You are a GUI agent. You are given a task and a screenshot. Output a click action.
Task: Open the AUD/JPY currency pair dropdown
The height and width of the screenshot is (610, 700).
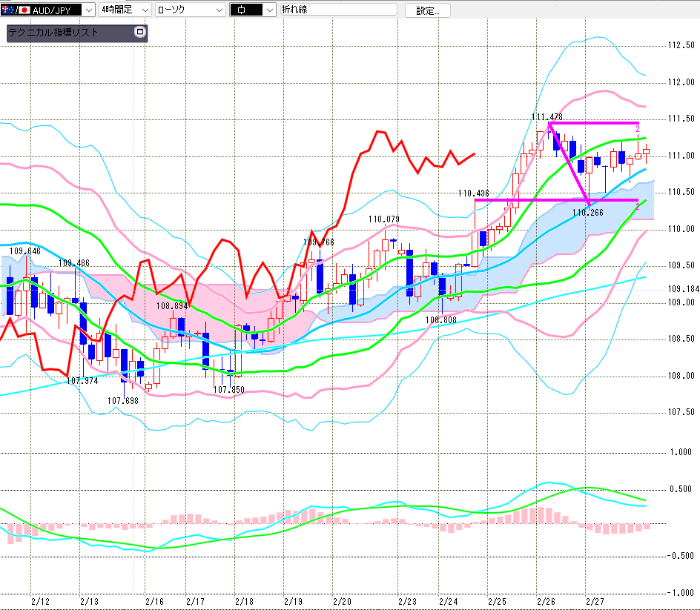pos(88,10)
